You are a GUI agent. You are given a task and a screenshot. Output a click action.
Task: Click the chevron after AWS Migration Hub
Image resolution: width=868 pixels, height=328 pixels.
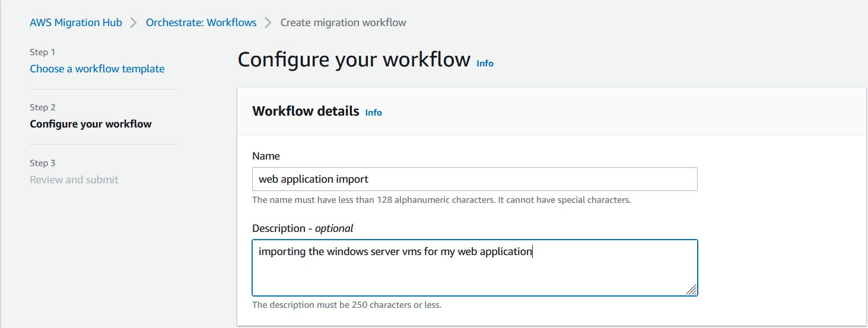[133, 23]
